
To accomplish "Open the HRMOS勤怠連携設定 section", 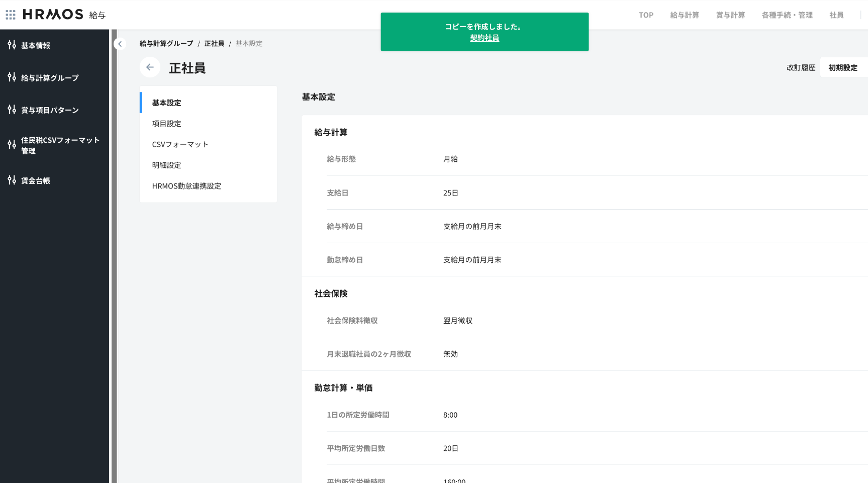I will [186, 186].
